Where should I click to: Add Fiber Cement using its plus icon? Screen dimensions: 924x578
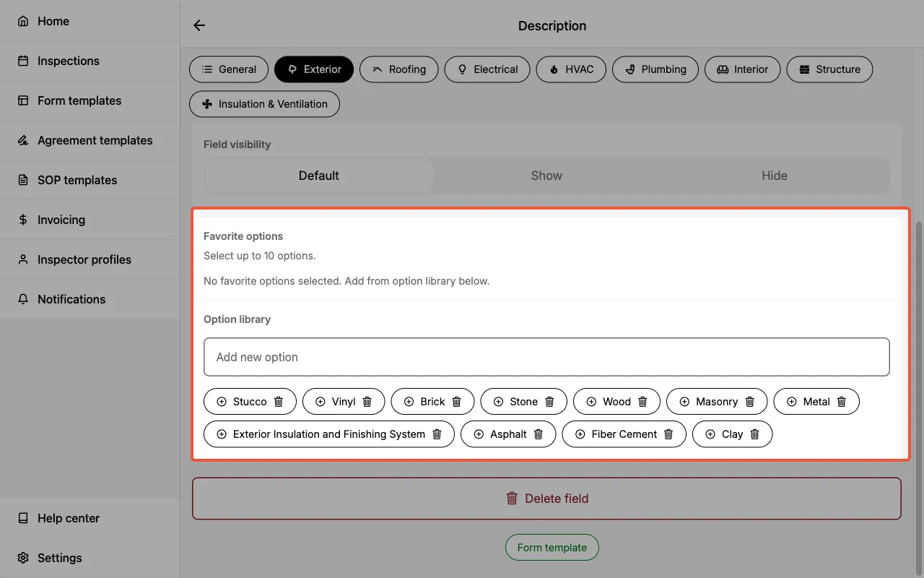[x=580, y=434]
